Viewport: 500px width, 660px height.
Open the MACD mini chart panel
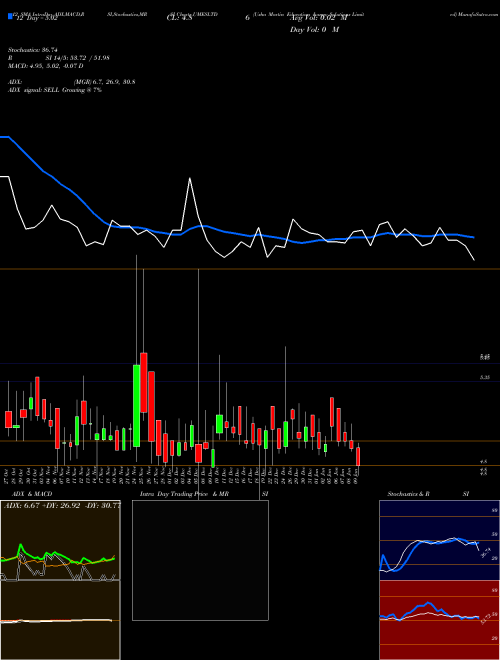coord(60,620)
